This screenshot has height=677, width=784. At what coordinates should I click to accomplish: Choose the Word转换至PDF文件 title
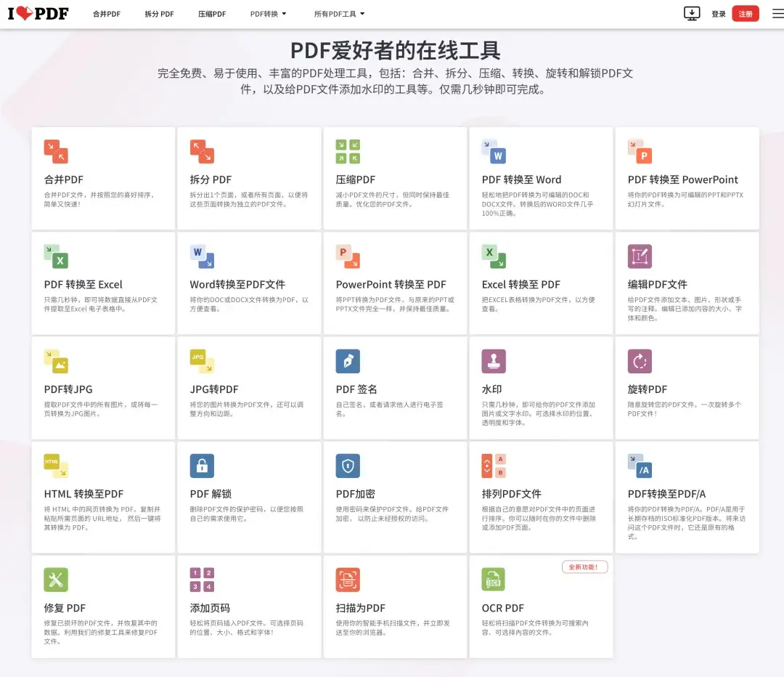pos(237,285)
